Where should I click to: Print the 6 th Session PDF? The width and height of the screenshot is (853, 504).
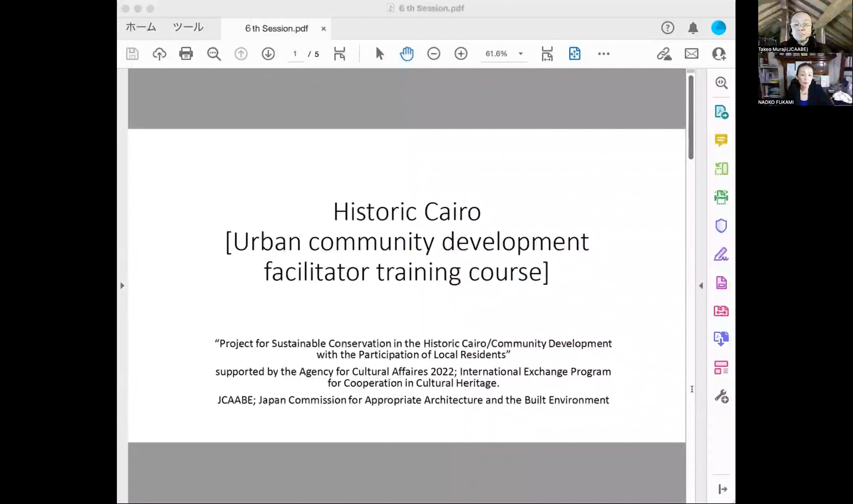(186, 54)
